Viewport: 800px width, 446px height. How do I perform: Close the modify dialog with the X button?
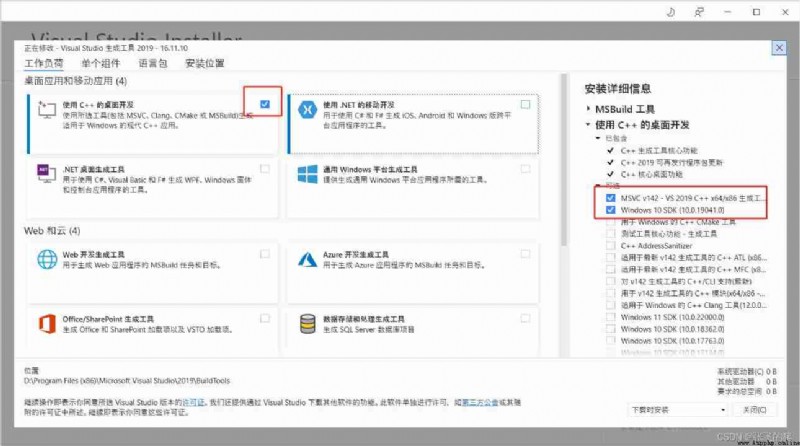tap(779, 48)
